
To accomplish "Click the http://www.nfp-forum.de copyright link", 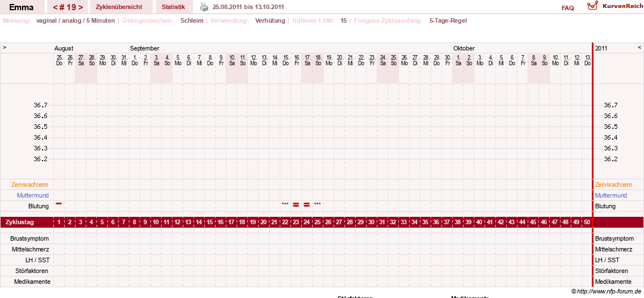I will click(x=607, y=291).
